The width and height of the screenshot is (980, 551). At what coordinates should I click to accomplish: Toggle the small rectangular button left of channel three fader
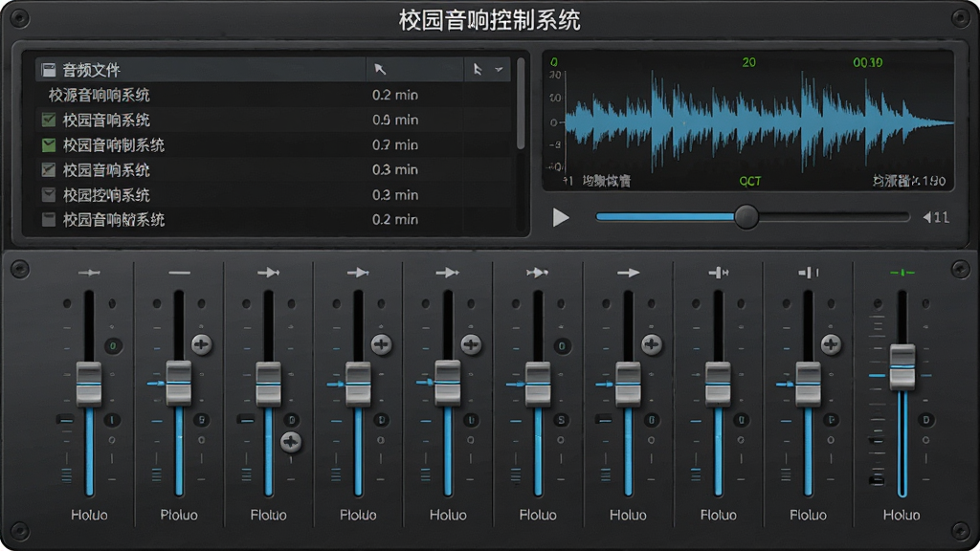pos(245,419)
